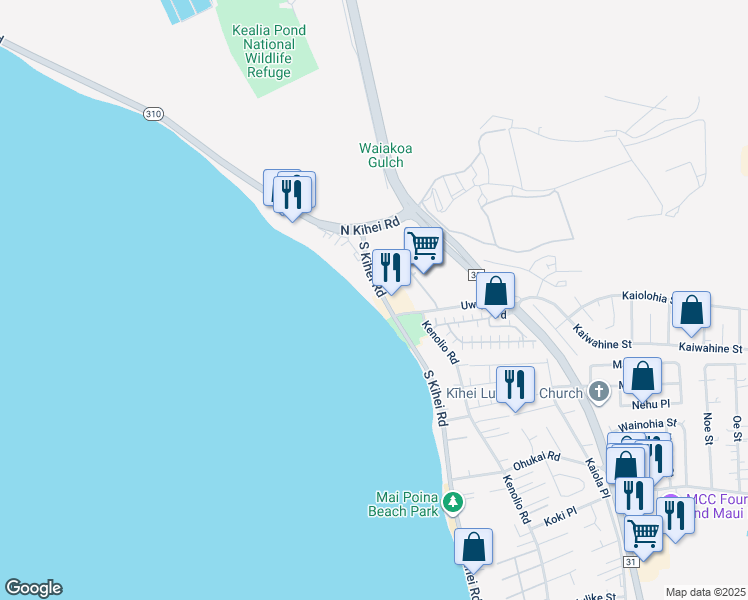
Task: Select the Koki Pl street label
Action: 561,517
